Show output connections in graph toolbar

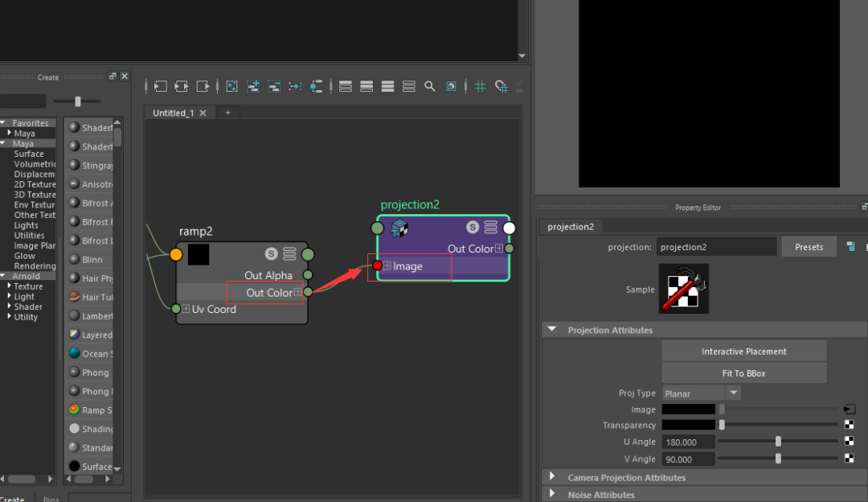tap(203, 86)
